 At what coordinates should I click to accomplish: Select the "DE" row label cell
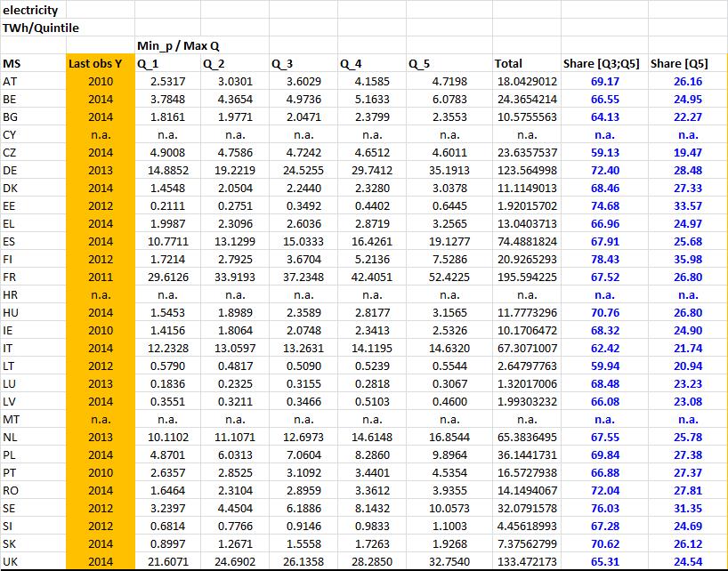pos(11,170)
